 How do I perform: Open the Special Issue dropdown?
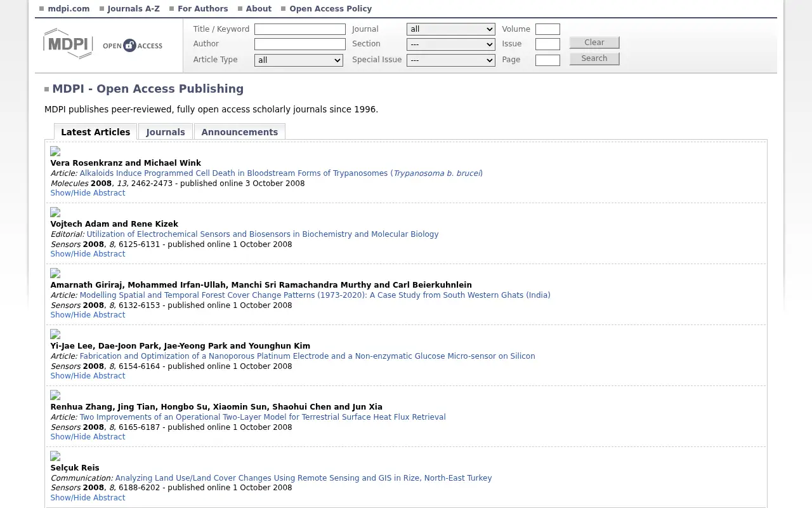[x=451, y=60]
